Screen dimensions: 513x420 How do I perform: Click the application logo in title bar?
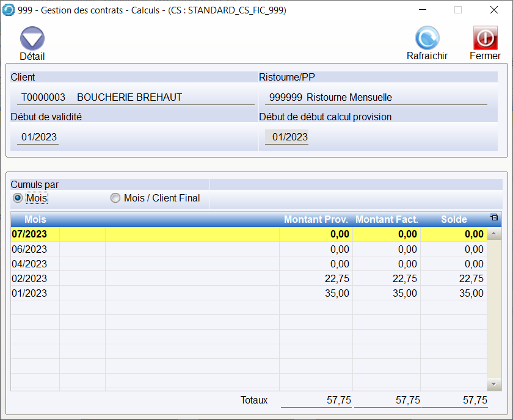9,10
